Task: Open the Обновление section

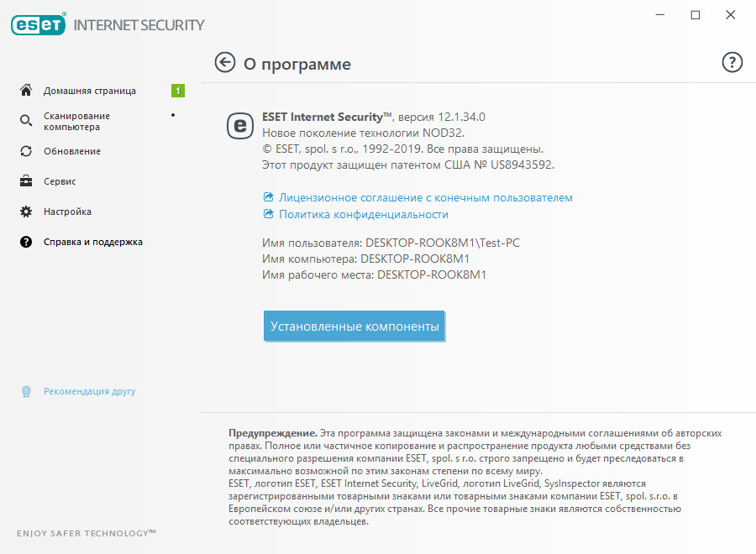Action: point(72,151)
